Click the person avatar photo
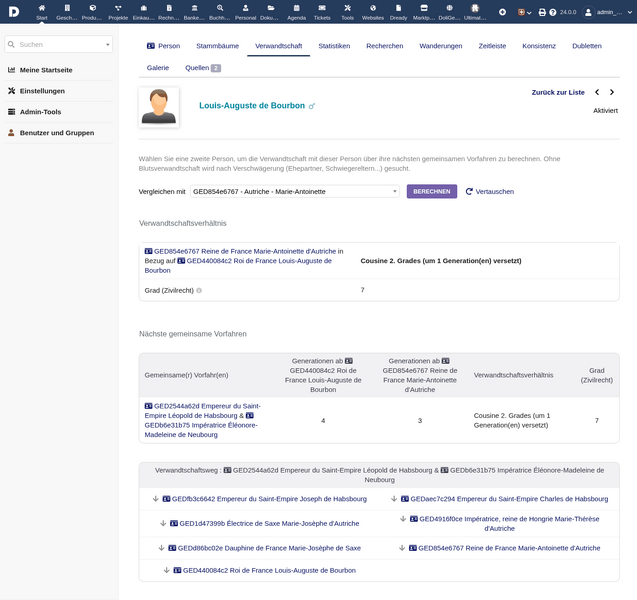Viewport: 637px width, 600px height. pyautogui.click(x=159, y=107)
